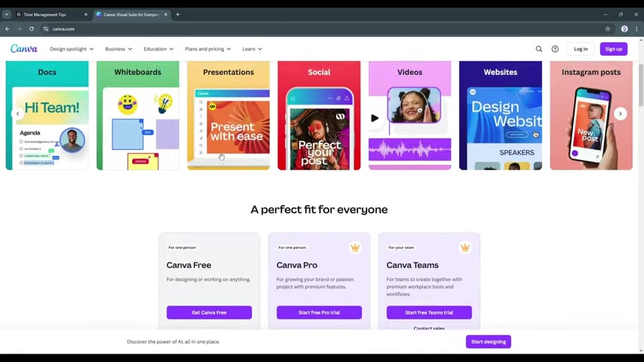Screen dimensions: 644x362
Task: Click the crown icon on Canva Pro card
Action: (x=355, y=247)
